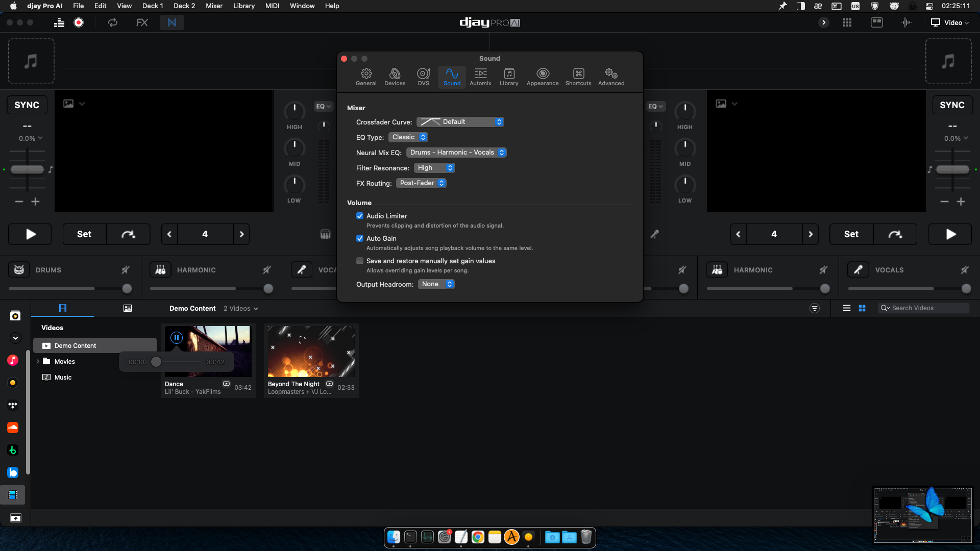
Task: Open Appearance preferences tab
Action: coord(543,77)
